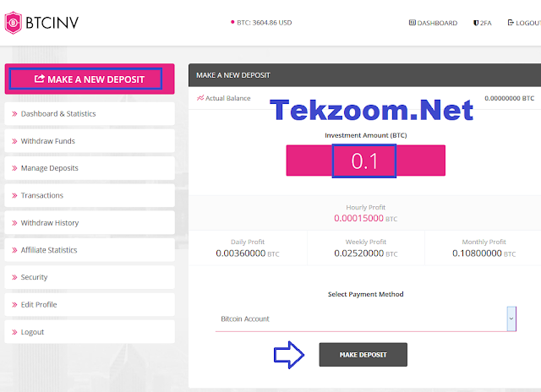541x392 pixels.
Task: View Transactions in sidebar
Action: pyautogui.click(x=90, y=195)
